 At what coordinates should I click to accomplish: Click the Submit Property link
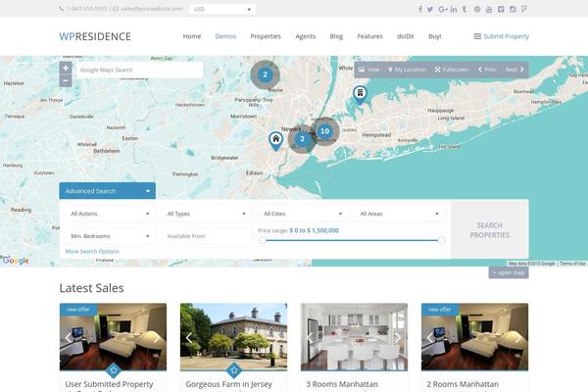[507, 36]
